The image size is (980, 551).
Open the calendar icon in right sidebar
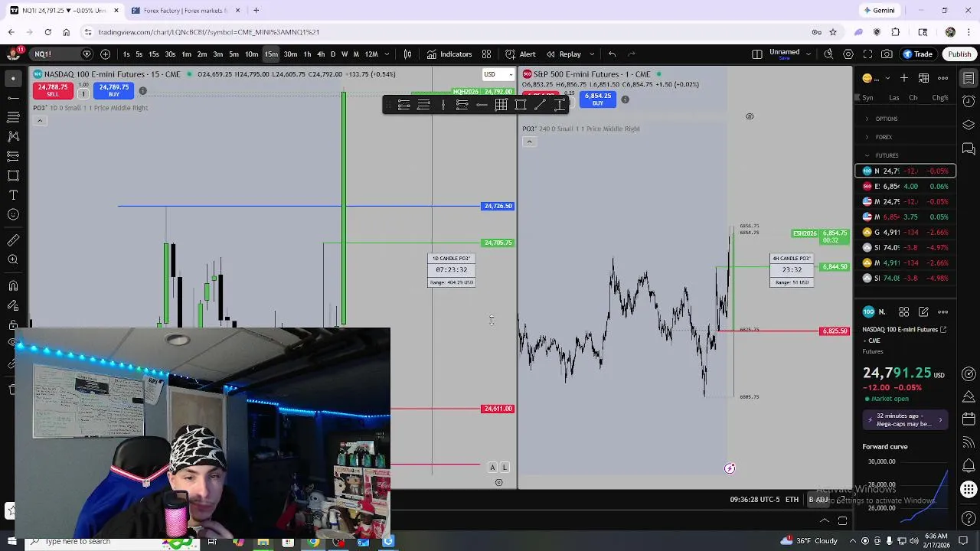point(969,419)
